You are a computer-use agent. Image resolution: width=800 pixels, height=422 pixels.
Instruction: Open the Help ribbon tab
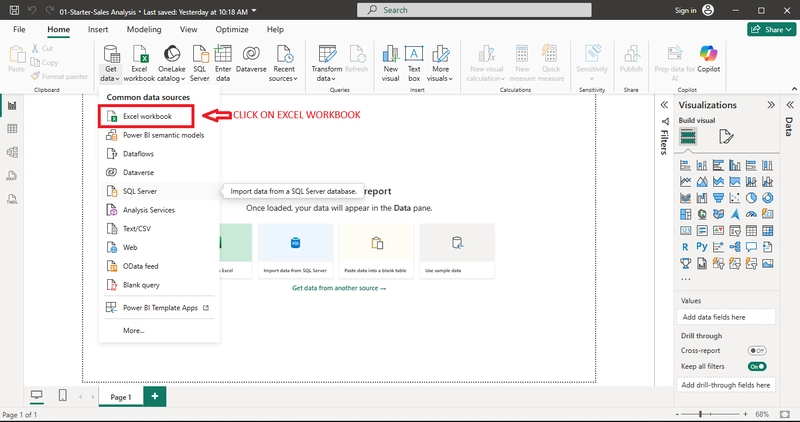275,30
